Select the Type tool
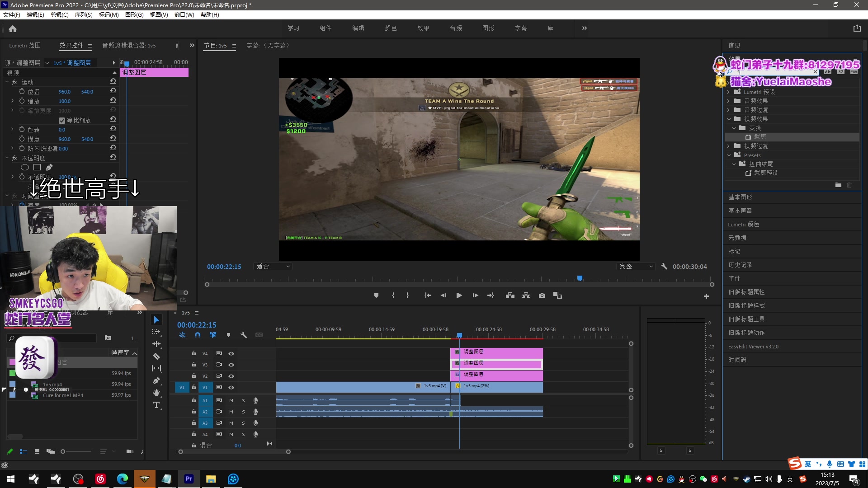868x488 pixels. coord(156,405)
